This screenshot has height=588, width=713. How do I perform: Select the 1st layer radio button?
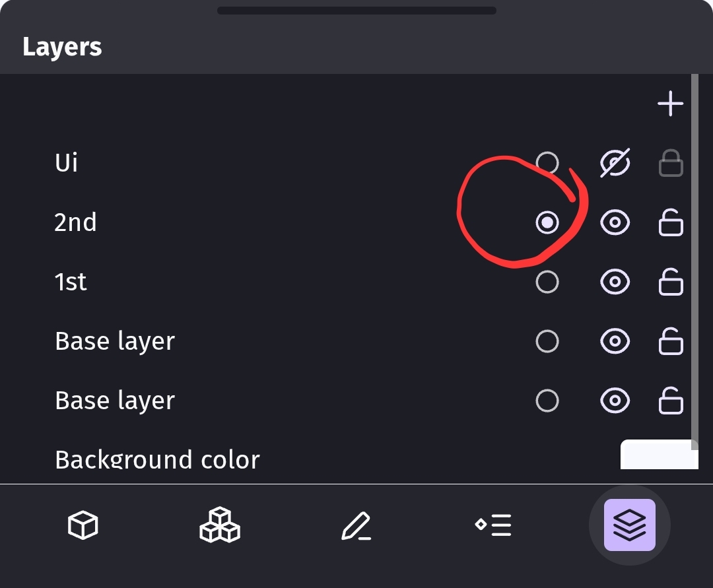click(547, 282)
